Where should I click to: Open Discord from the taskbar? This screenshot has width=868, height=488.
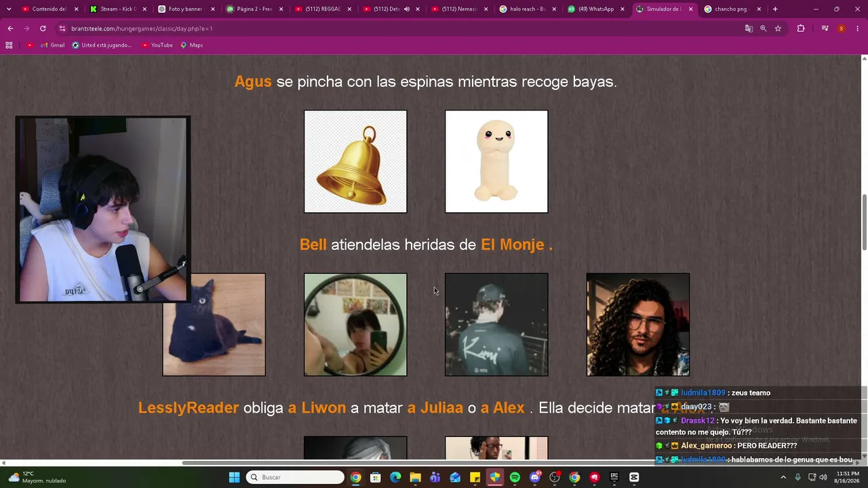(535, 477)
